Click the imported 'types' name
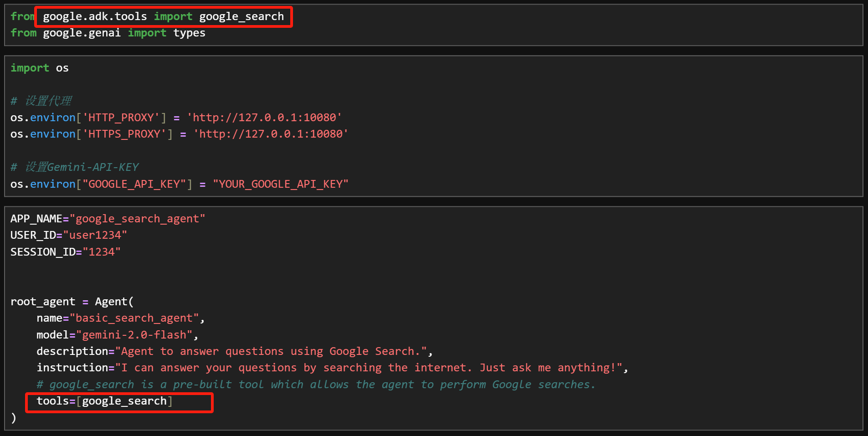The height and width of the screenshot is (436, 868). tap(189, 33)
